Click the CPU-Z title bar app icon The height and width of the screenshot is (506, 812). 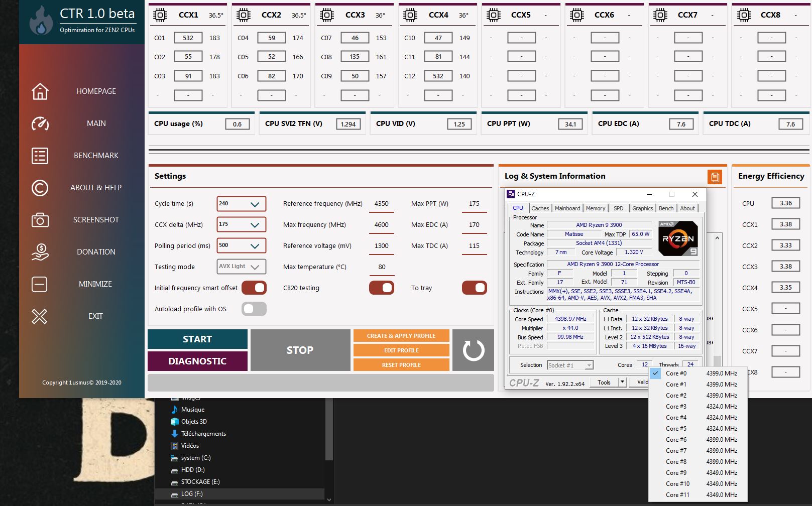[511, 194]
